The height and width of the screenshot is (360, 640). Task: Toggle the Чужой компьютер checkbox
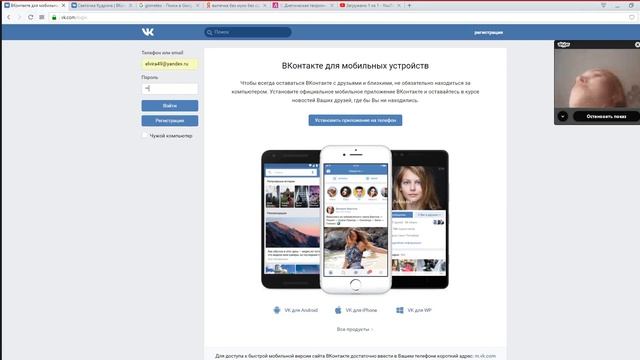coord(145,135)
